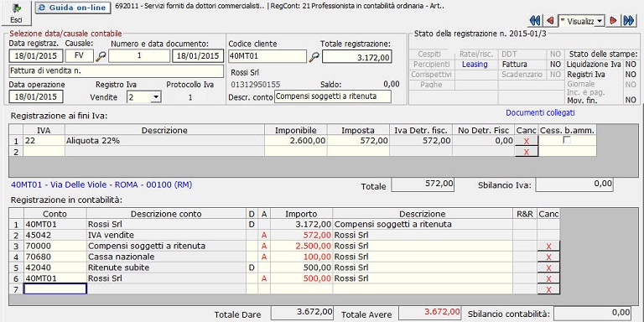Screen dimensions: 644x322
Task: Click the Scadenzario status label
Action: [522, 75]
